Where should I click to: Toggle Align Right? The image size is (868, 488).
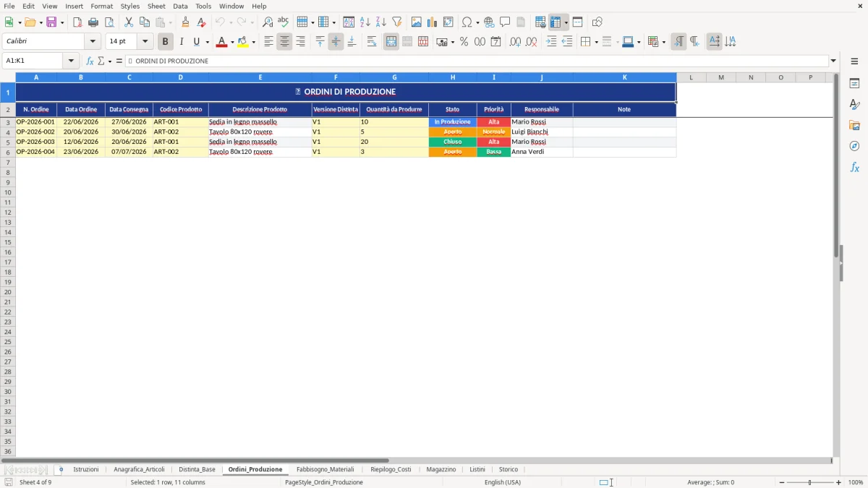pos(300,42)
